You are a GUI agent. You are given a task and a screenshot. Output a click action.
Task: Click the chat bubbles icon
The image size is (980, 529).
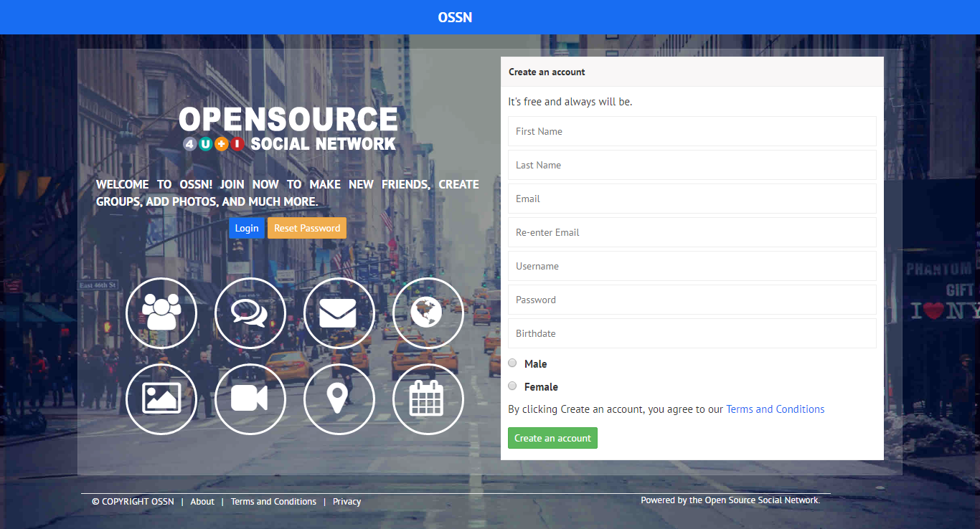(x=250, y=313)
